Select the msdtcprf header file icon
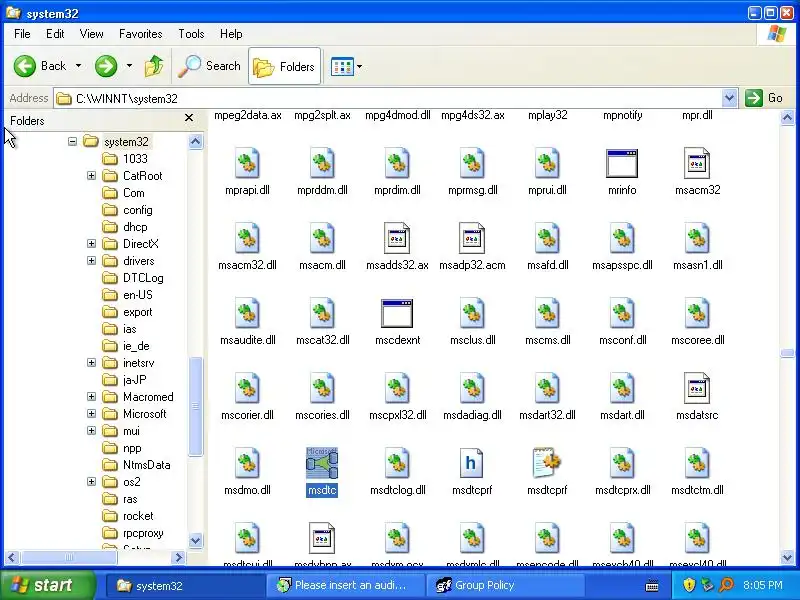The width and height of the screenshot is (800, 600). [471, 463]
